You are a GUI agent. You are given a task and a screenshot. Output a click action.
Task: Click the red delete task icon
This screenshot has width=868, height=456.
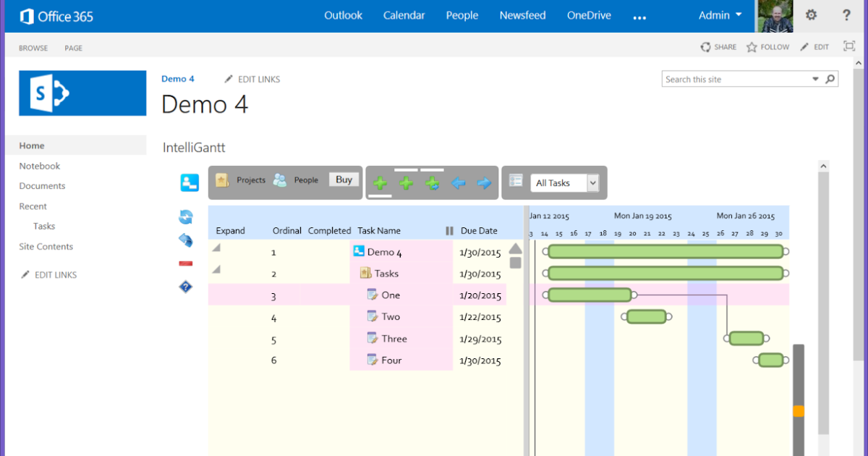[x=187, y=263]
